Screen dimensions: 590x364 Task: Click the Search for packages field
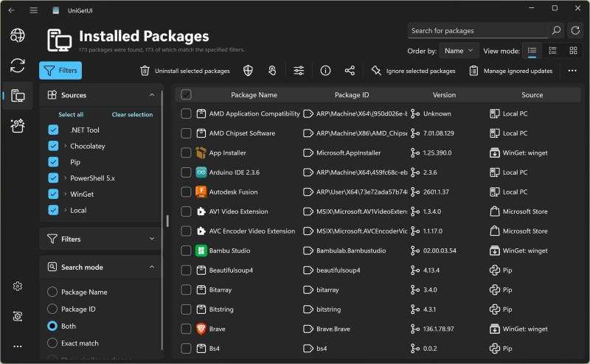click(479, 31)
